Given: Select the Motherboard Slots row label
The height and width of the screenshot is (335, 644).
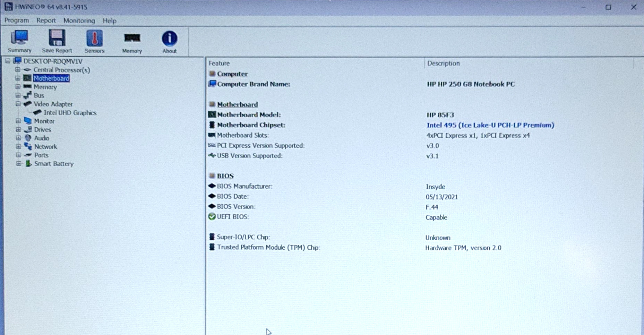Looking at the screenshot, I should pos(243,135).
